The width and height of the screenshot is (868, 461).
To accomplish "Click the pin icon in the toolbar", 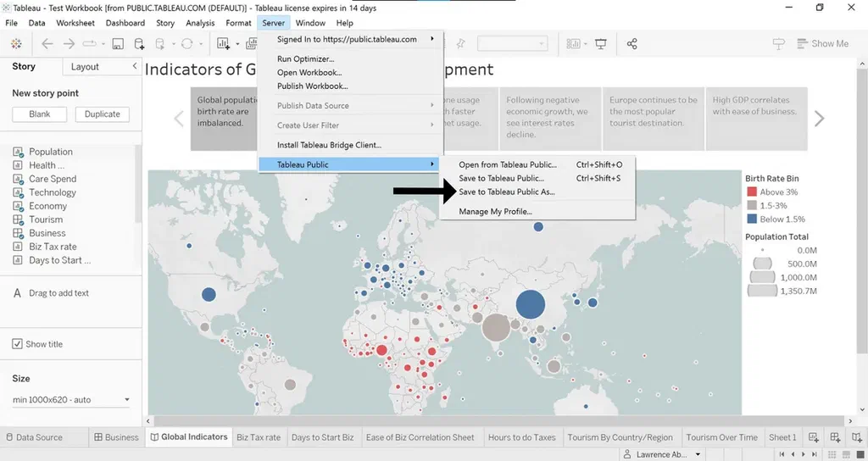I will point(460,44).
